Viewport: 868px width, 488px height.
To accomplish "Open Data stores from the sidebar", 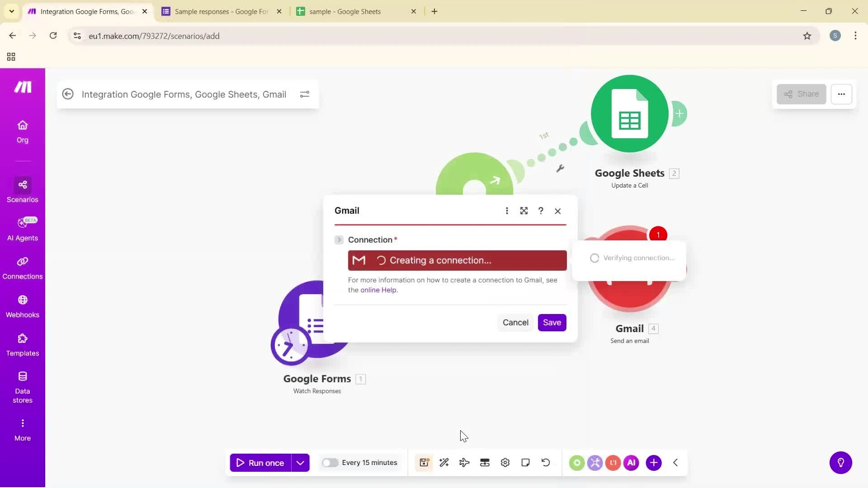I will (22, 386).
